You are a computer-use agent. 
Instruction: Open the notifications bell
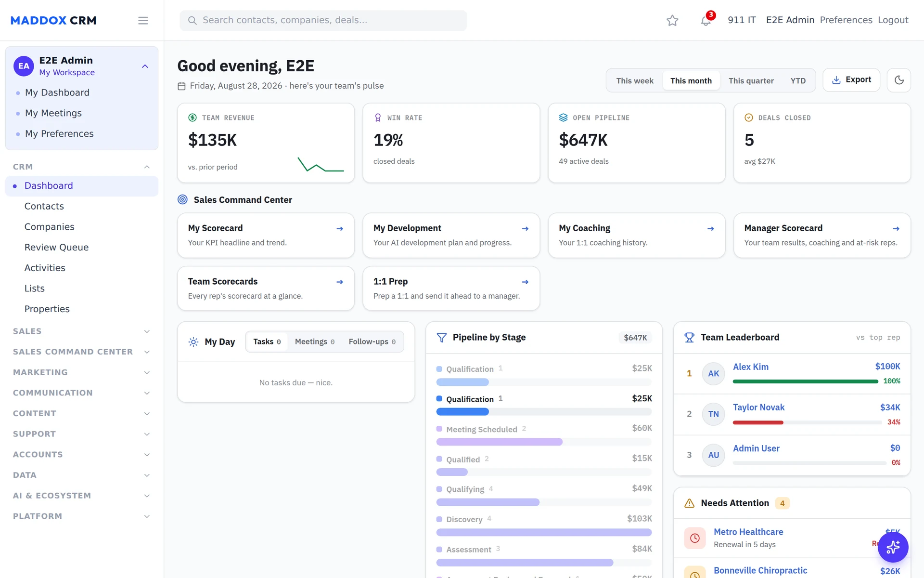pyautogui.click(x=706, y=20)
